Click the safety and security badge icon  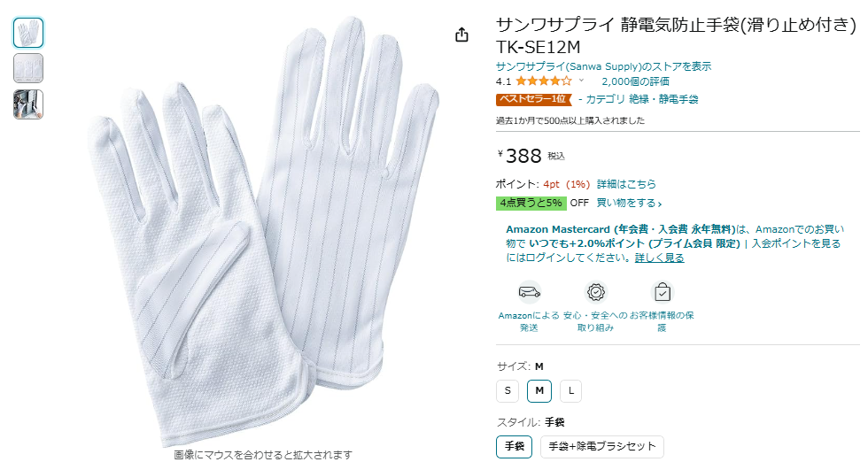[x=595, y=292]
